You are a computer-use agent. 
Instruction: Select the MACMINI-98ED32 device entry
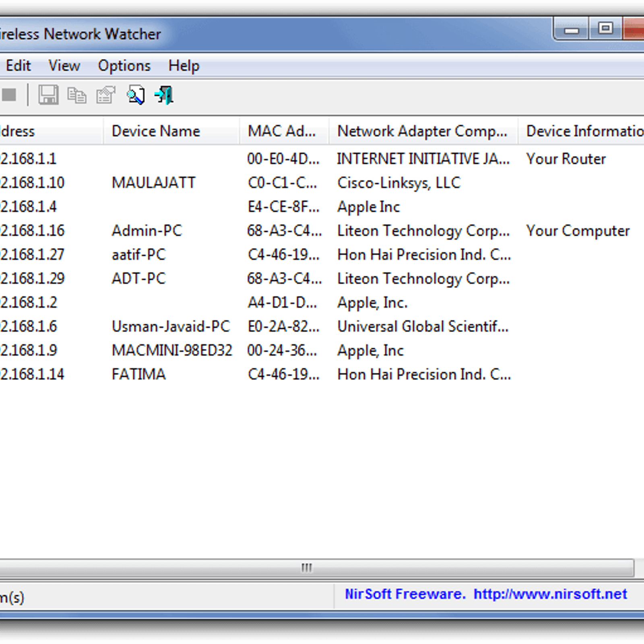172,351
